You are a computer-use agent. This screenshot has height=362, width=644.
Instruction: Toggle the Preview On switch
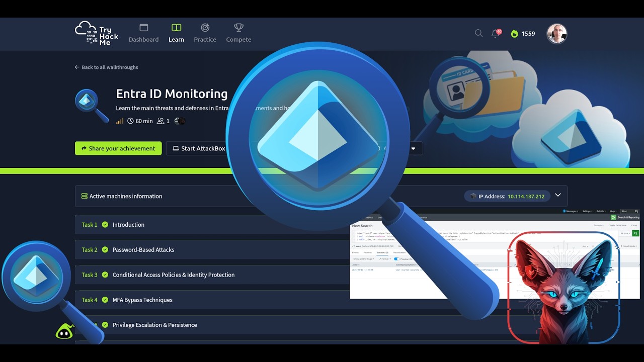point(397,259)
